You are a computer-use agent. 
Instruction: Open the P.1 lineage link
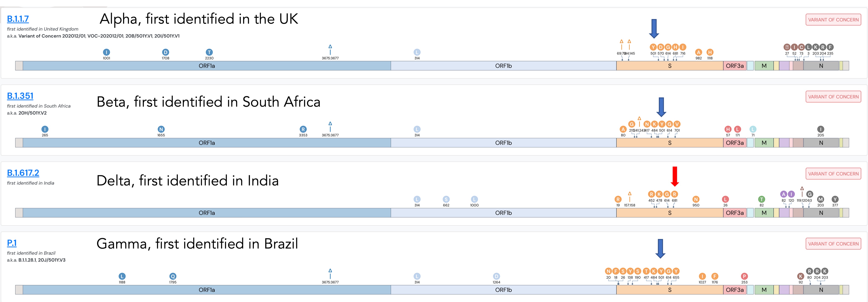coord(12,243)
